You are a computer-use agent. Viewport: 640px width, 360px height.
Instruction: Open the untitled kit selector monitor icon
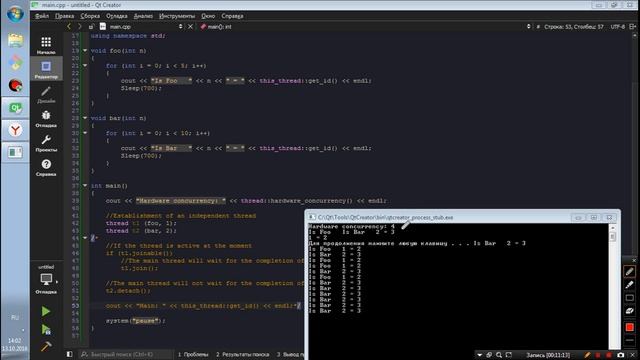46,280
